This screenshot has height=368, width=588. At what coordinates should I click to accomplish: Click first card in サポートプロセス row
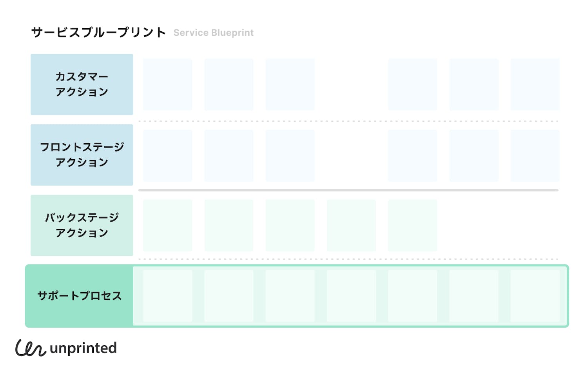click(167, 296)
